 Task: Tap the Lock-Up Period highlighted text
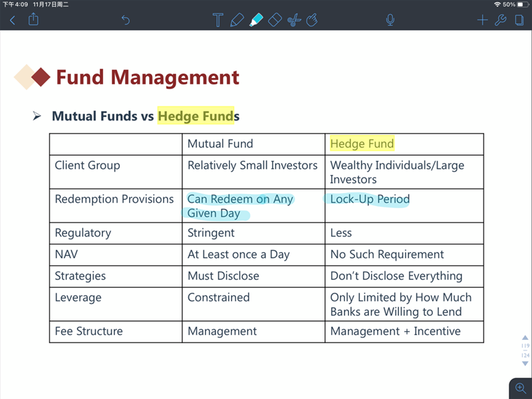(x=370, y=199)
